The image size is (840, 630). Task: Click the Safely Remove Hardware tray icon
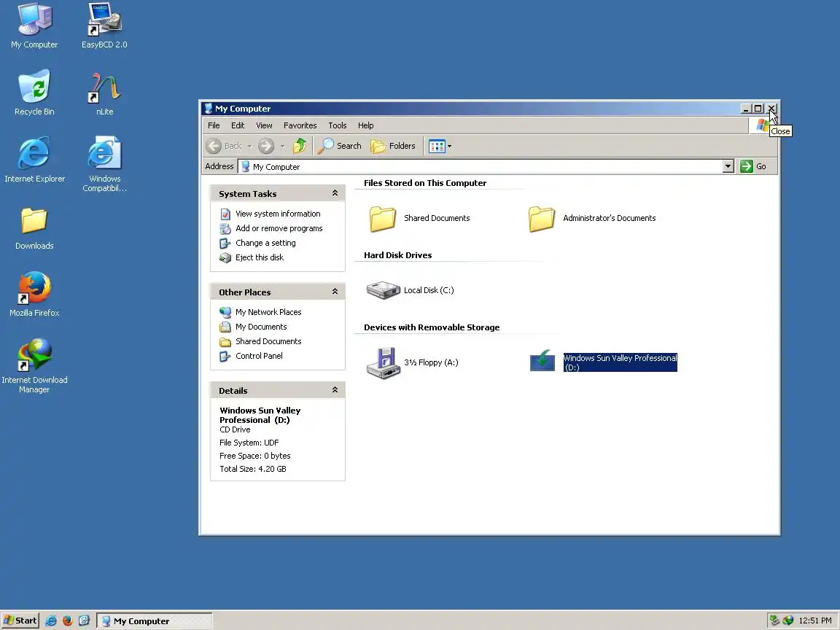[x=774, y=621]
